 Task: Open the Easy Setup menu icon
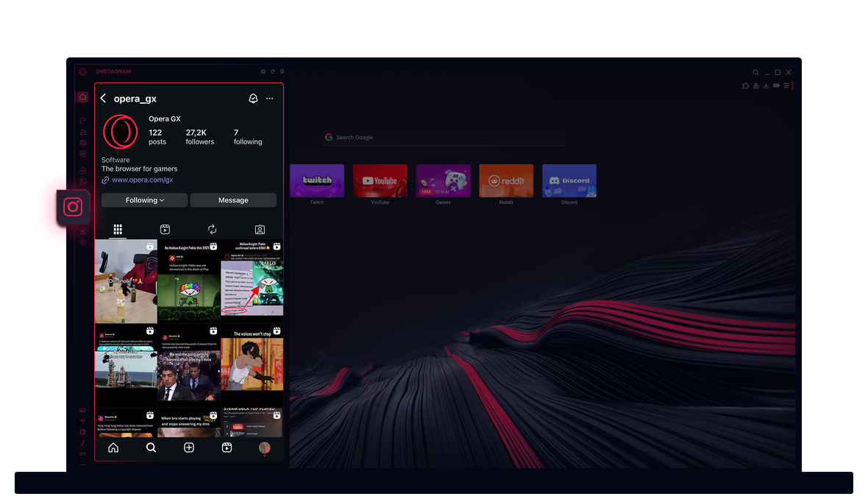click(786, 85)
